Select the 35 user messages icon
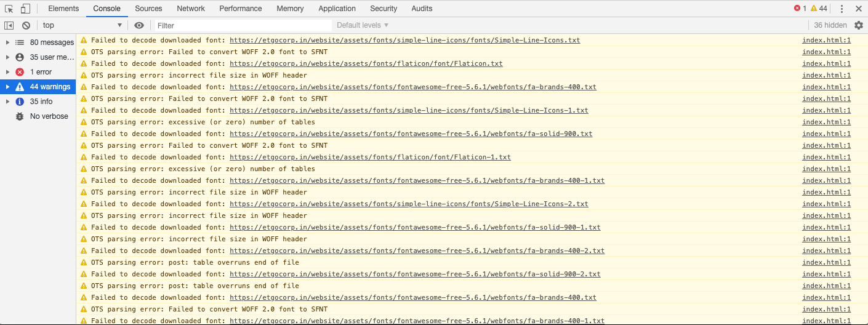Screen dimensions: 868x325 click(x=20, y=57)
